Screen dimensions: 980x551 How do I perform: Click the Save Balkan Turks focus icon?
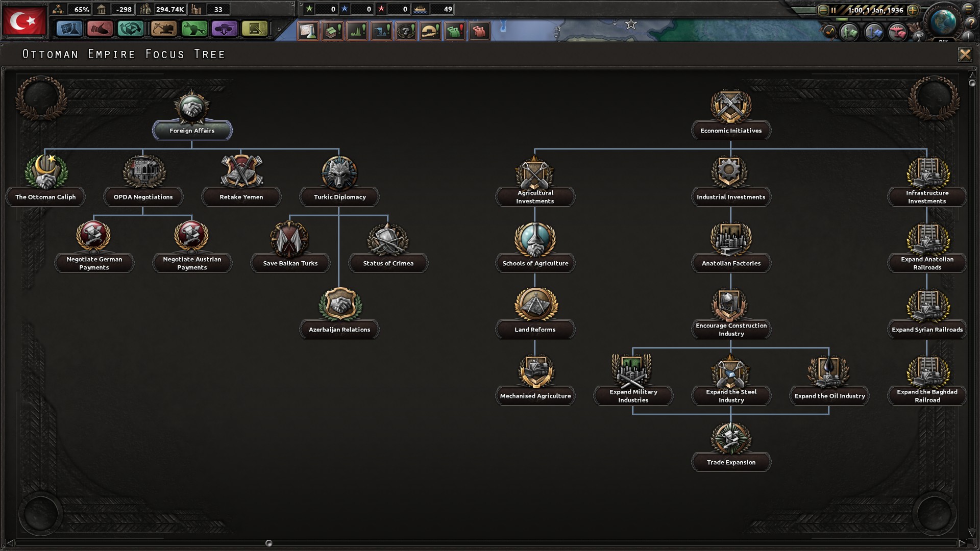pyautogui.click(x=290, y=238)
